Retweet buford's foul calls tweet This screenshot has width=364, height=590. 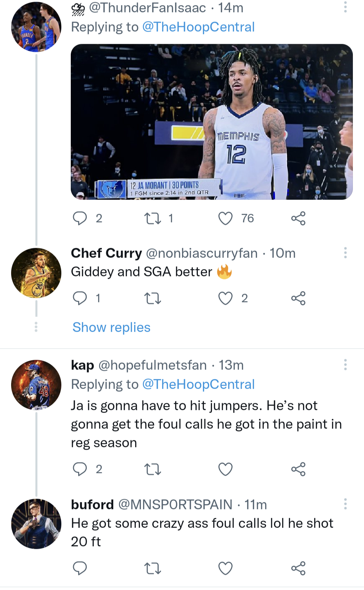(152, 569)
